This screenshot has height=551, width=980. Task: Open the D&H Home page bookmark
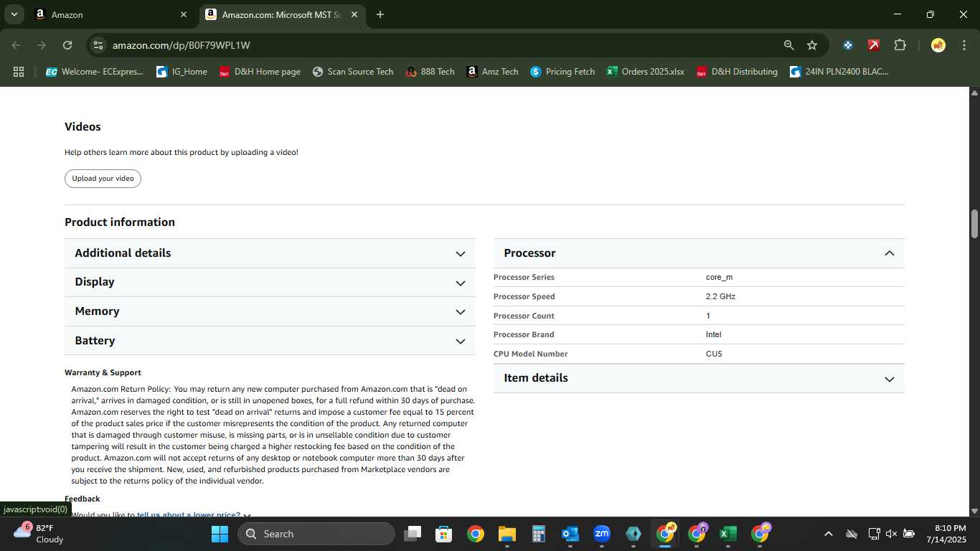tap(260, 72)
